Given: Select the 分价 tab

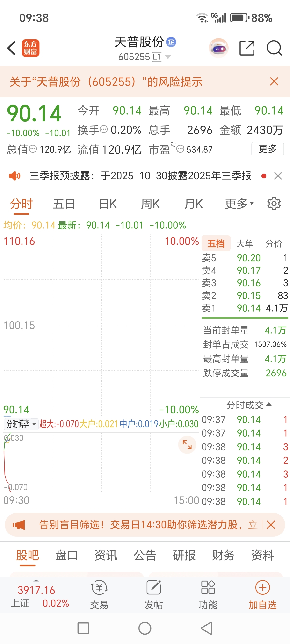Looking at the screenshot, I should (x=274, y=243).
